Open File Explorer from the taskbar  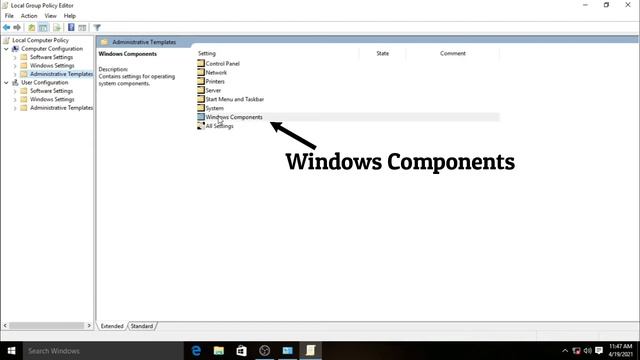click(219, 351)
